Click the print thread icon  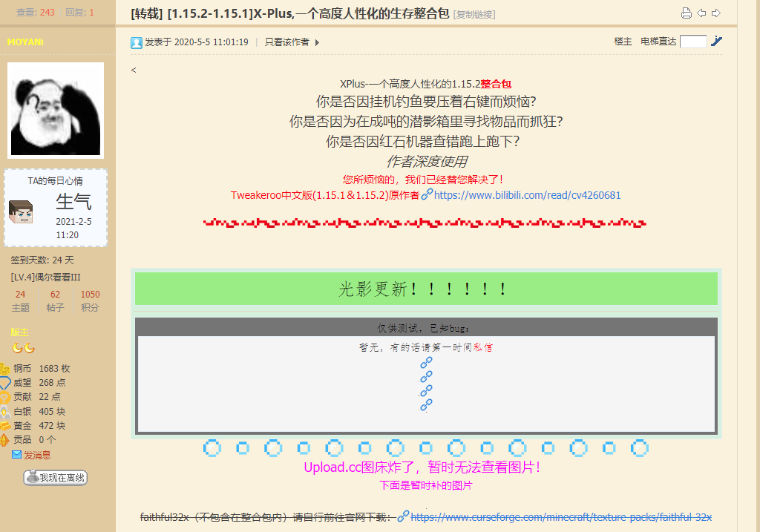click(x=687, y=13)
